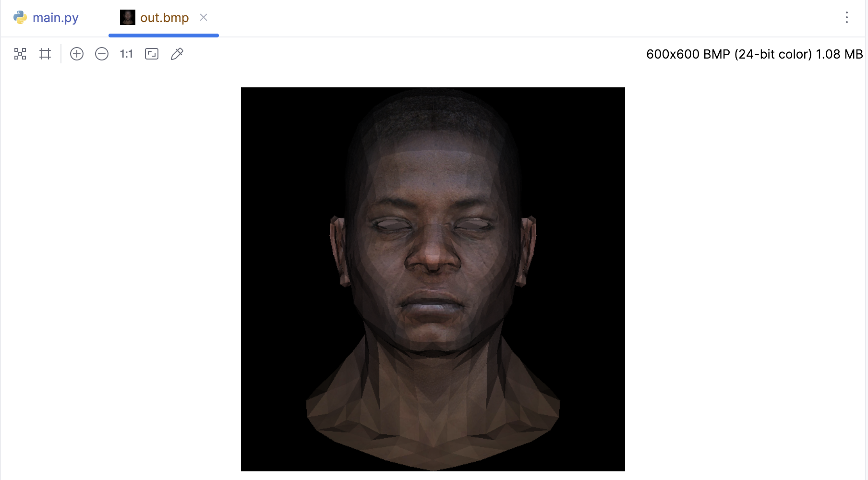Reset image to 1:1 actual size

point(126,54)
